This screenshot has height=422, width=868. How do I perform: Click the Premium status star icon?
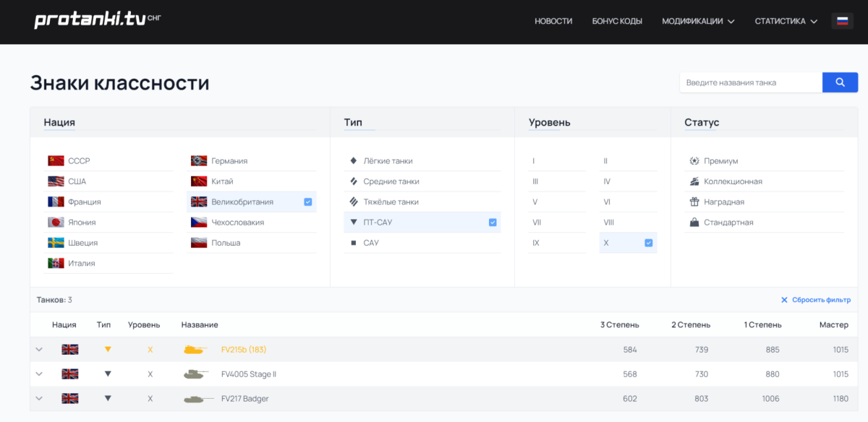(694, 161)
